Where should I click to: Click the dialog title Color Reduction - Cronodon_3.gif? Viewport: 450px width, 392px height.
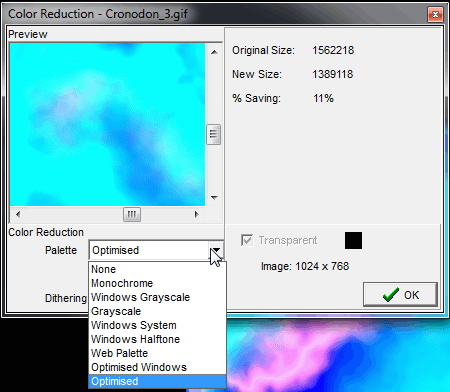[x=98, y=14]
